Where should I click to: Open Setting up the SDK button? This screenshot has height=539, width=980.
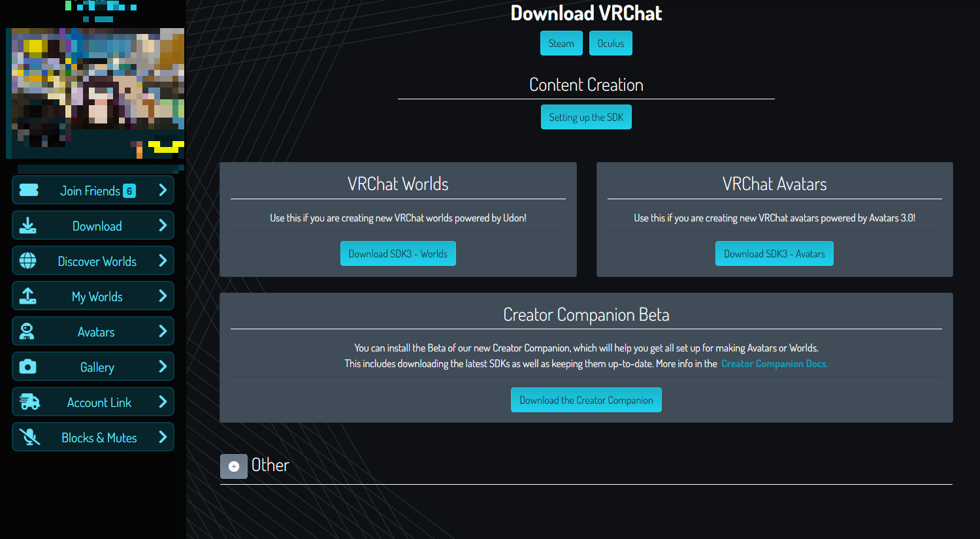pos(586,117)
